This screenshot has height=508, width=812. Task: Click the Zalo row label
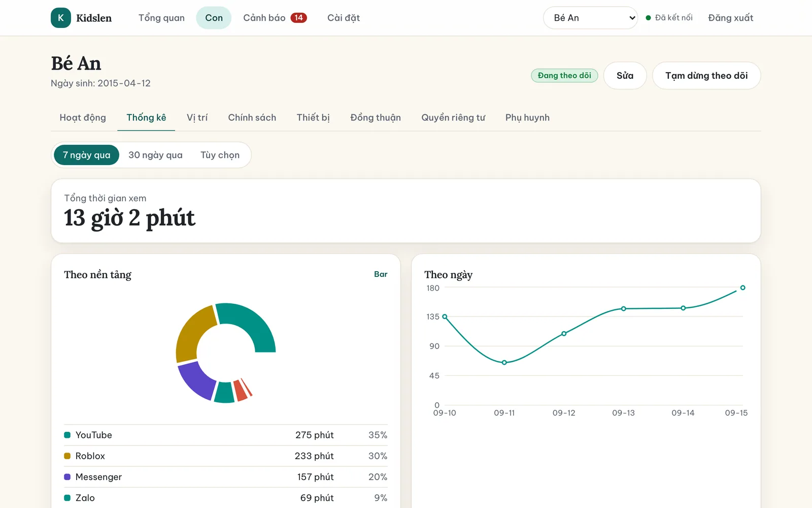coord(85,498)
